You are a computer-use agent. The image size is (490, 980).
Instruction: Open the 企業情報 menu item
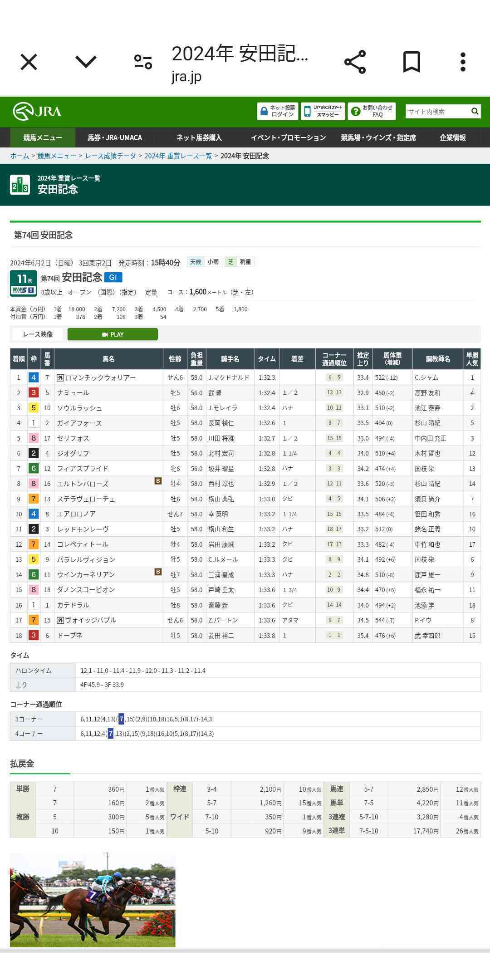(x=452, y=137)
